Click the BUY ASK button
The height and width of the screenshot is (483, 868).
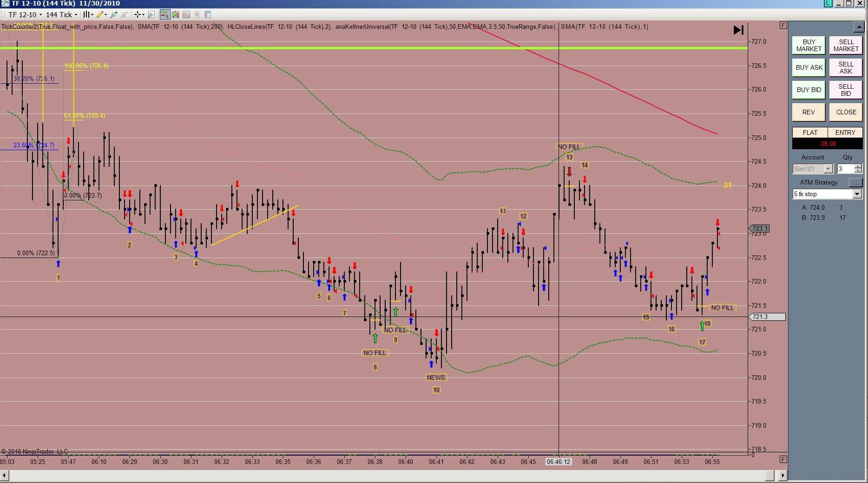tap(809, 67)
